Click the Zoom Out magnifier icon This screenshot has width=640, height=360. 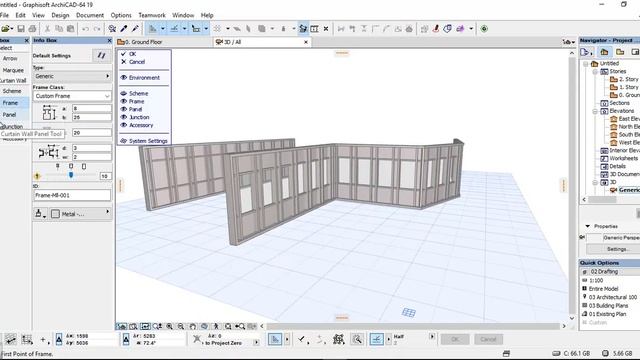tap(181, 327)
